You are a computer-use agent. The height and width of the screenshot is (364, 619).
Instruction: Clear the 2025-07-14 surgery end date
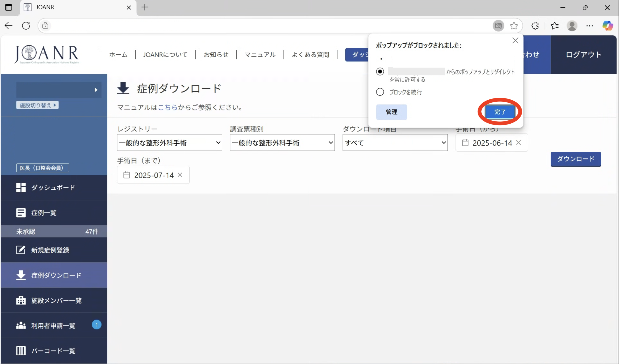point(180,175)
